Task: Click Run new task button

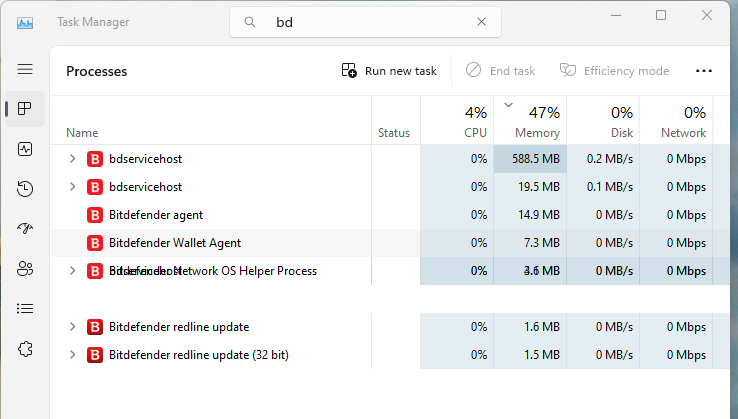Action: (389, 71)
